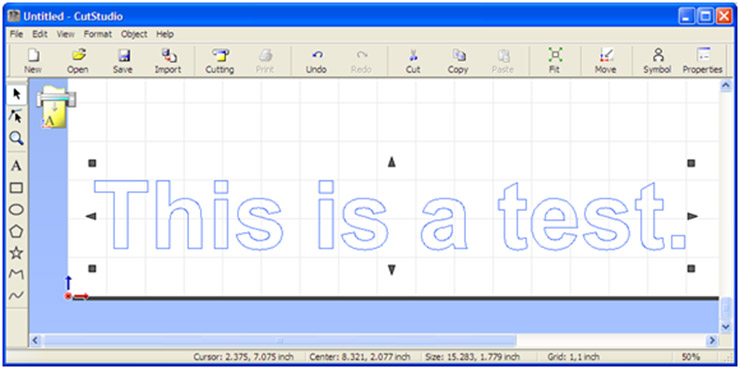This screenshot has height=369, width=740.
Task: Click the bottom-right square selection handle
Action: point(691,268)
